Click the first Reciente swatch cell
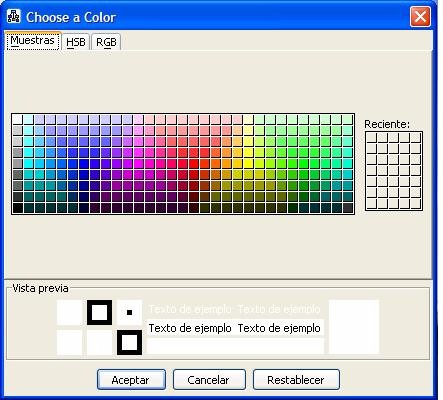 point(372,138)
